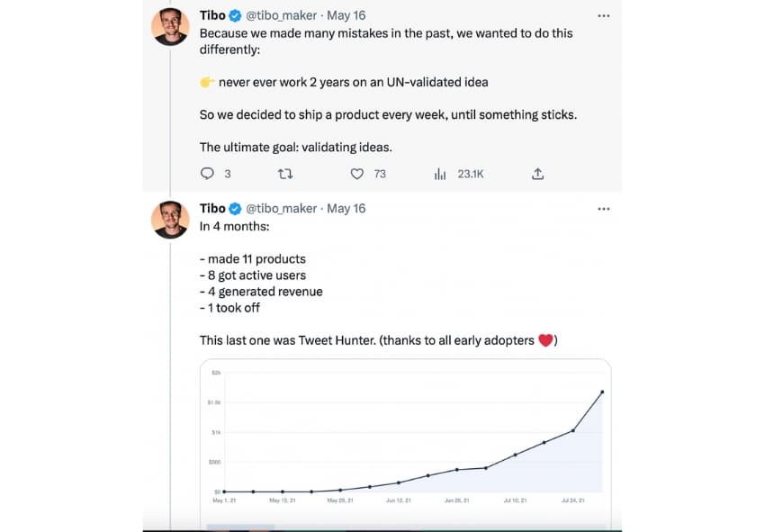Open more options on the first tweet
This screenshot has height=532, width=765.
click(x=603, y=15)
